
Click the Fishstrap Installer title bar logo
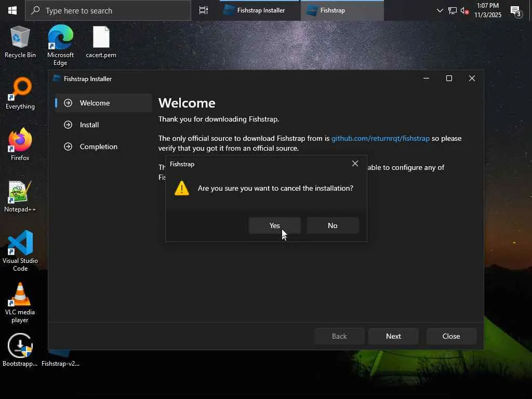pos(56,78)
